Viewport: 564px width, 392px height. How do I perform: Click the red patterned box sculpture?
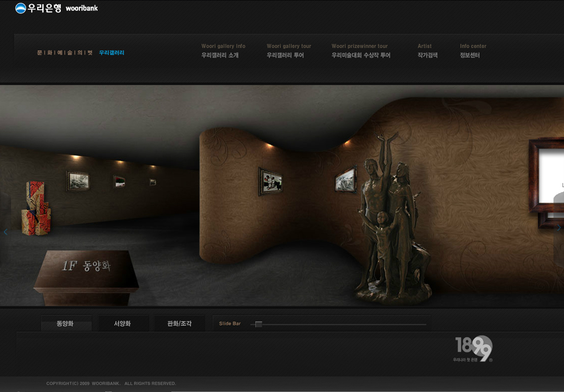pos(36,209)
